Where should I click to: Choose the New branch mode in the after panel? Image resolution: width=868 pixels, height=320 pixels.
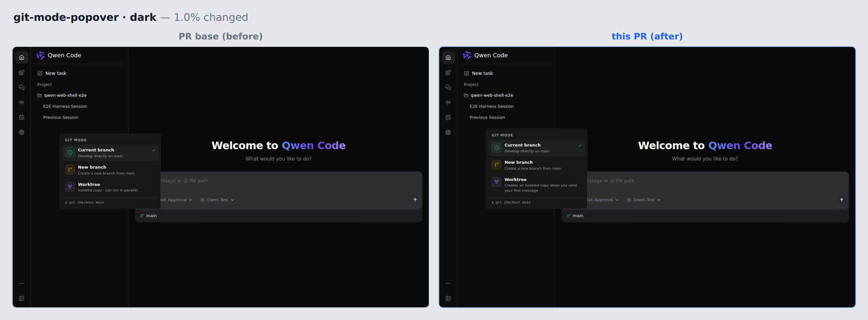coord(537,165)
